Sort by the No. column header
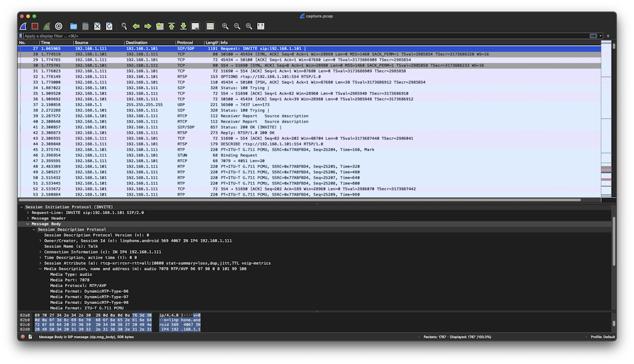The height and width of the screenshot is (364, 634). click(x=28, y=43)
